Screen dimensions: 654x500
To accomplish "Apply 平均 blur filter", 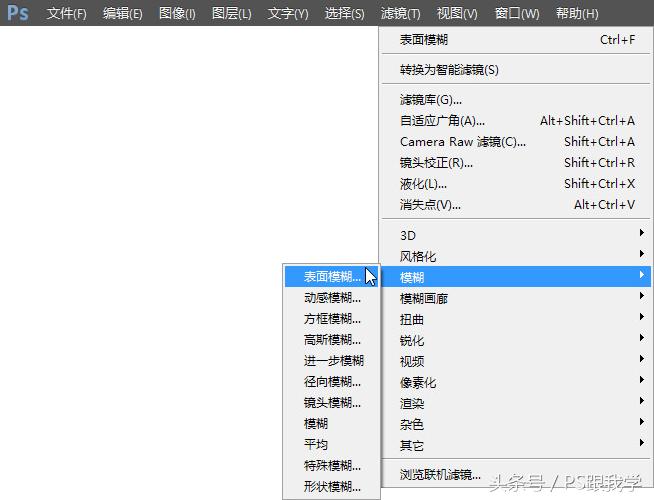I will click(332, 445).
